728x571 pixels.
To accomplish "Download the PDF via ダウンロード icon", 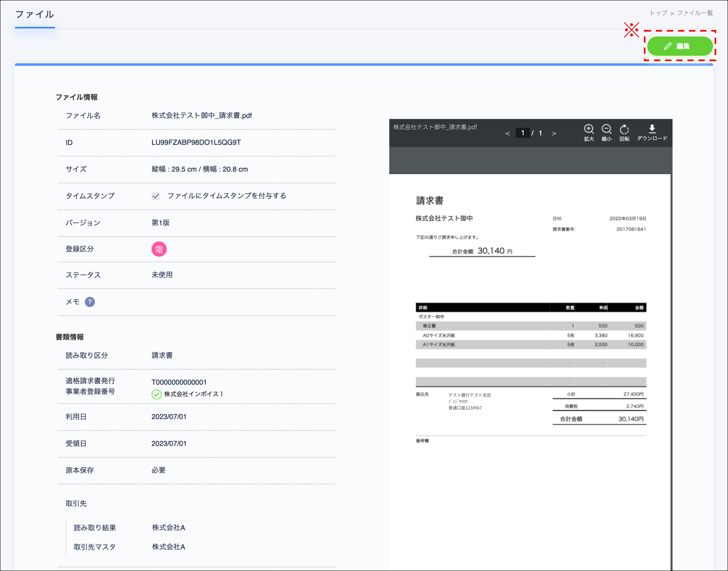I will pyautogui.click(x=652, y=129).
